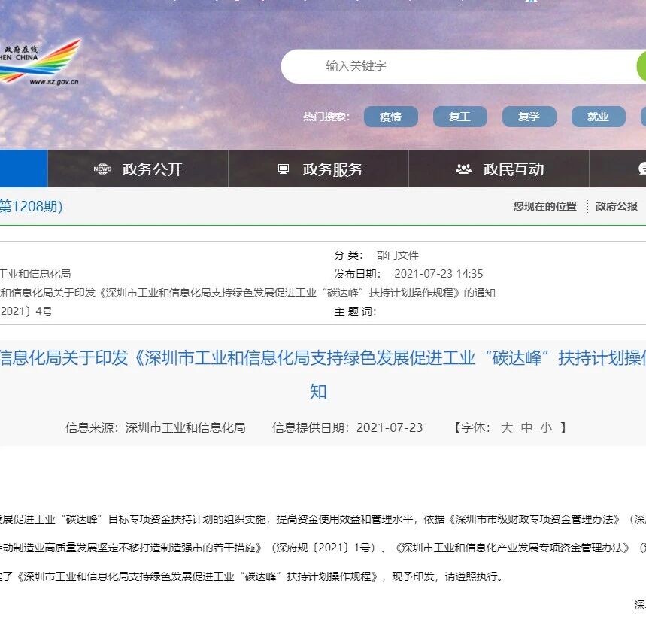
Task: Click 信息来源: 深圳市工业和信息化局 text
Action: (x=156, y=428)
